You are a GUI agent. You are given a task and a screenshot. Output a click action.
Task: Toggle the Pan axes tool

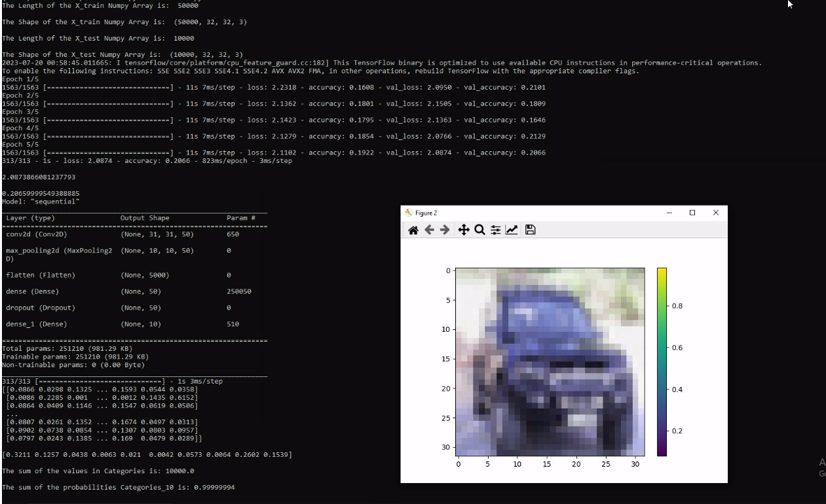point(463,230)
